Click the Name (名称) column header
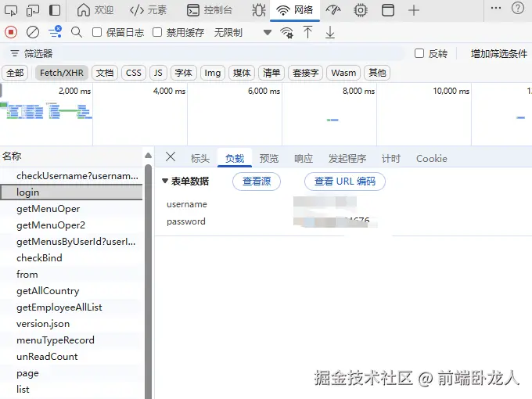The image size is (532, 399). (71, 156)
